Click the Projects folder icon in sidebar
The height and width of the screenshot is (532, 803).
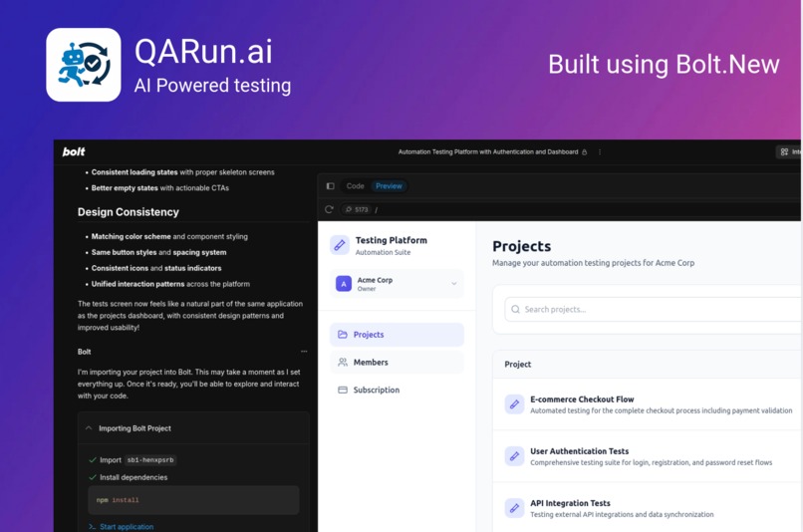[x=343, y=335]
